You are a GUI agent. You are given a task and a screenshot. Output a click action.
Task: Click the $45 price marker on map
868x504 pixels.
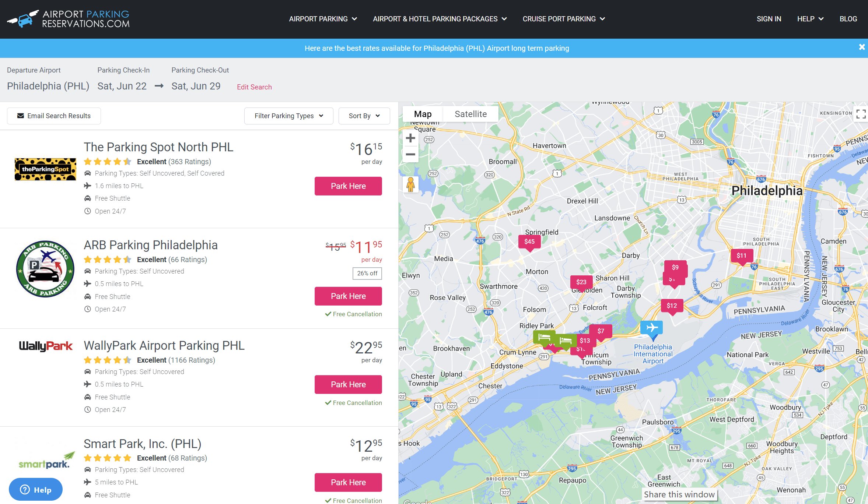(529, 242)
